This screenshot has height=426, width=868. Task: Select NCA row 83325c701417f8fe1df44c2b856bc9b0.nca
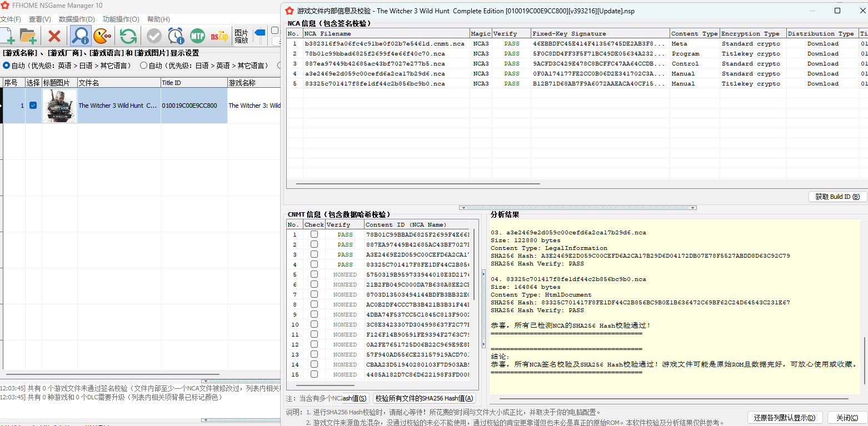pos(577,83)
